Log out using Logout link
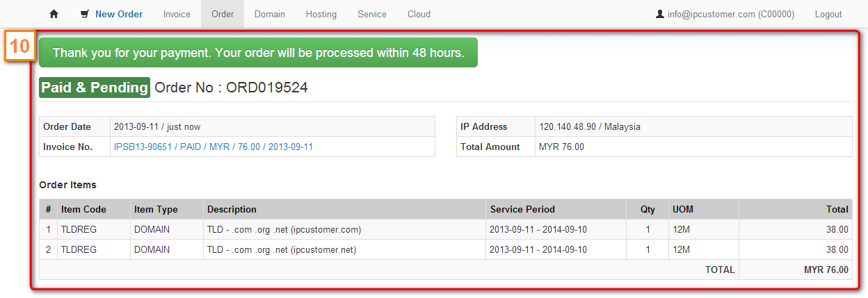The image size is (868, 298). click(828, 14)
